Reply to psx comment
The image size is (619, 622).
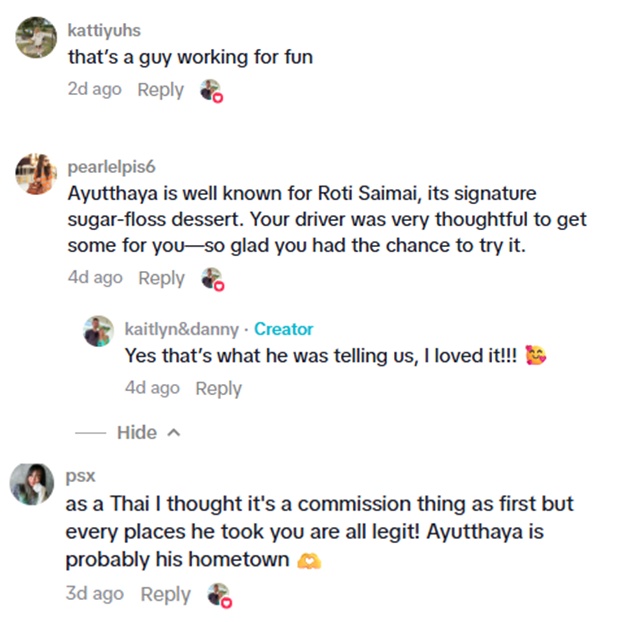[x=165, y=595]
